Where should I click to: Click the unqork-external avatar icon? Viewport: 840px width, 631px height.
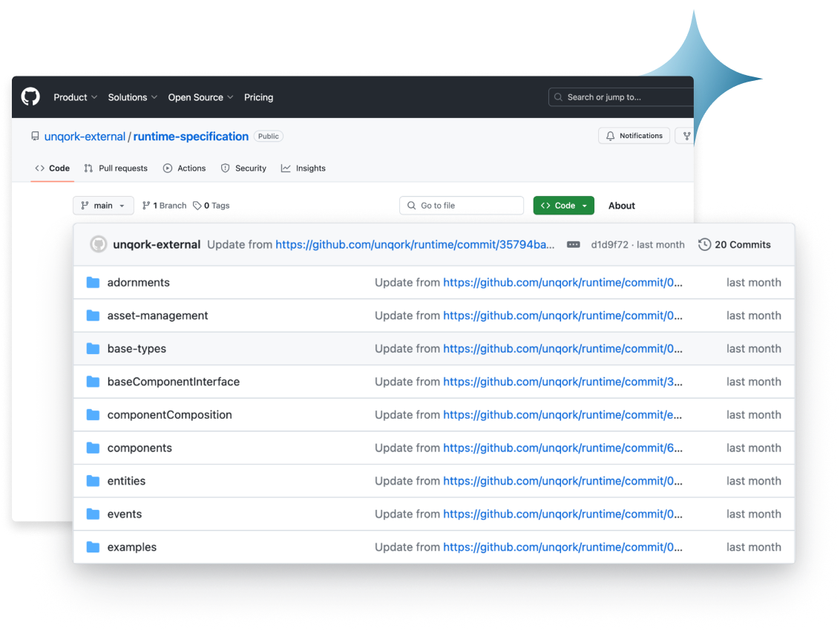pyautogui.click(x=98, y=244)
